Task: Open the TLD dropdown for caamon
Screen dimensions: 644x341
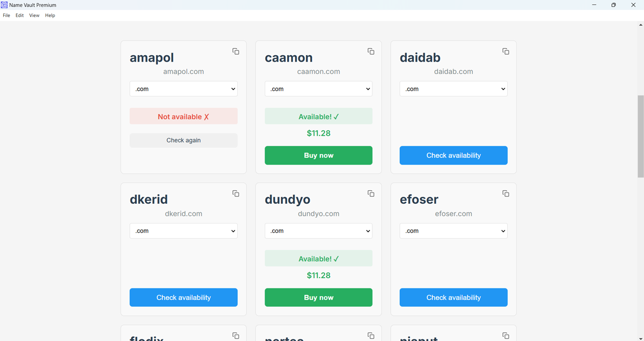Action: (x=318, y=89)
